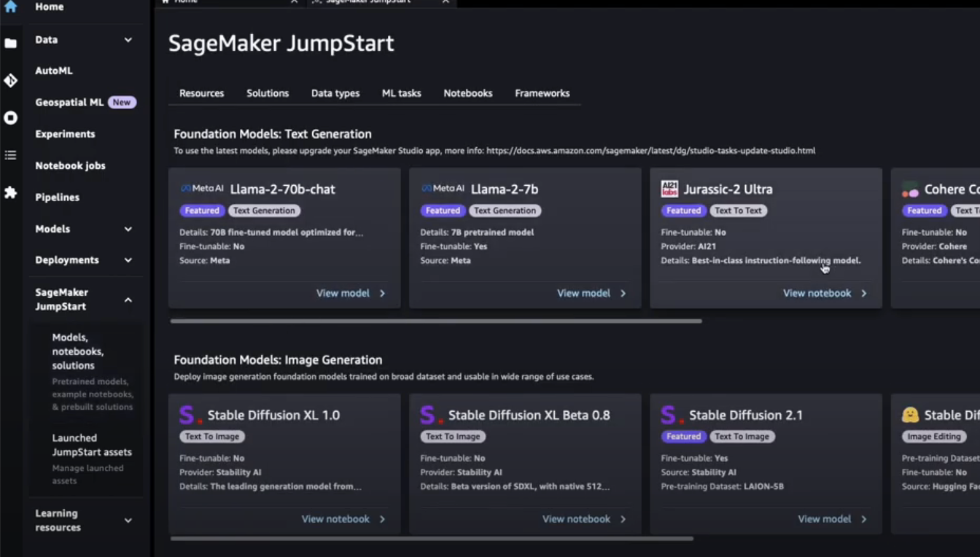Click View model on Llama-2-7b card
Image resolution: width=980 pixels, height=557 pixels.
tap(585, 292)
